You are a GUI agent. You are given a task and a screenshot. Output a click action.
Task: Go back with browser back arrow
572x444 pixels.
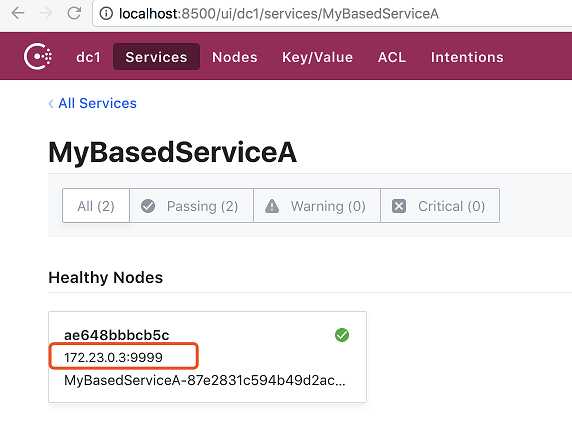click(x=18, y=13)
